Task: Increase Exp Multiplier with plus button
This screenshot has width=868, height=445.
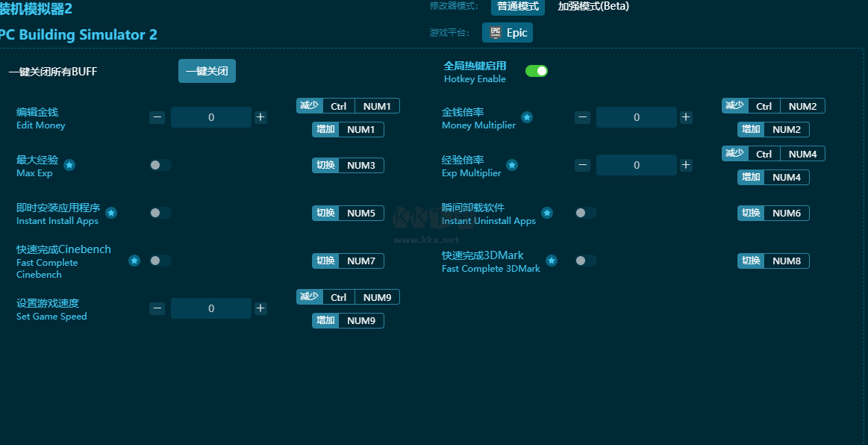Action: (686, 165)
